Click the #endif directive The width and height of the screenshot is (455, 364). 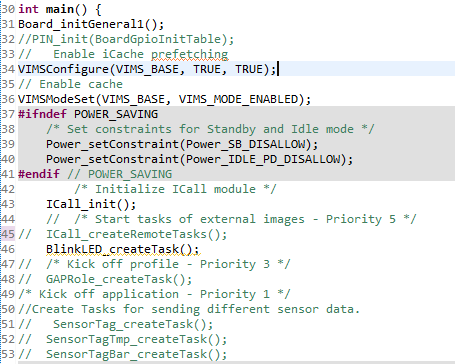point(39,174)
